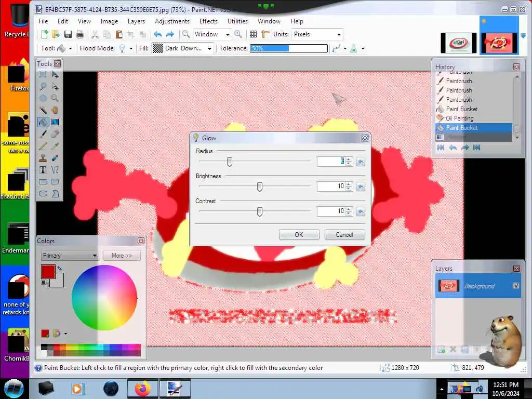
Task: Toggle Background layer visibility checkbox
Action: tap(516, 286)
